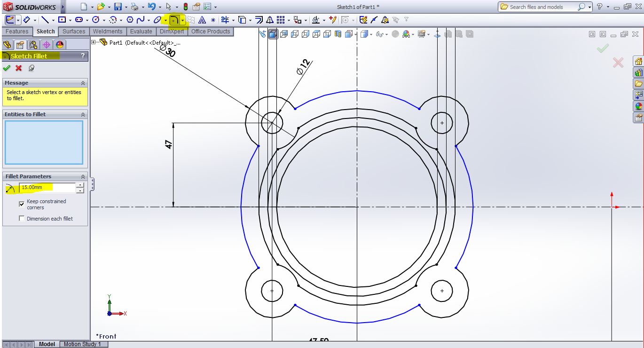Enable Dimension each fillet checkbox
The width and height of the screenshot is (644, 348).
pos(22,219)
